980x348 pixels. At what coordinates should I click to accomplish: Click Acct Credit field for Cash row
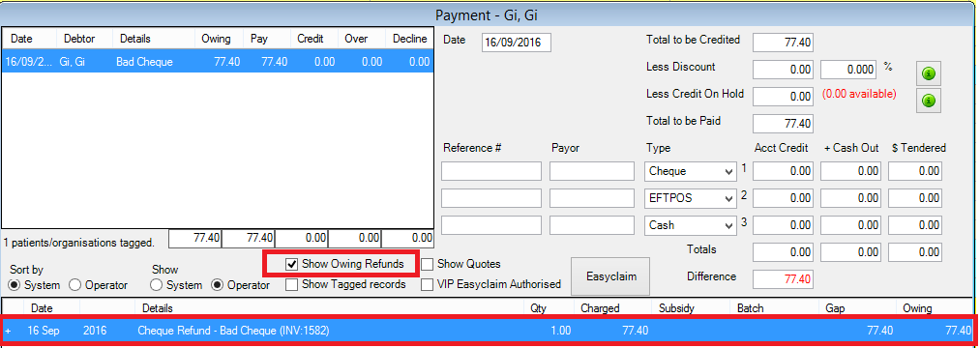783,225
